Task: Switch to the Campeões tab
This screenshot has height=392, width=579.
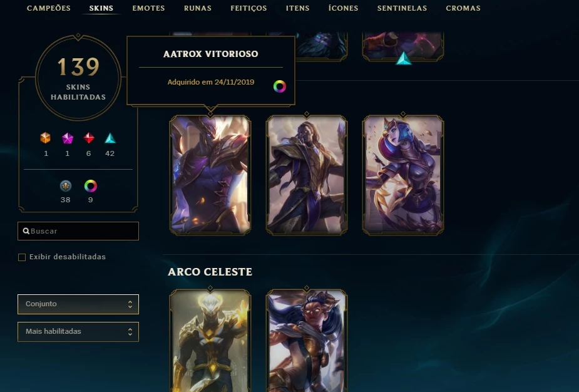Action: 49,8
